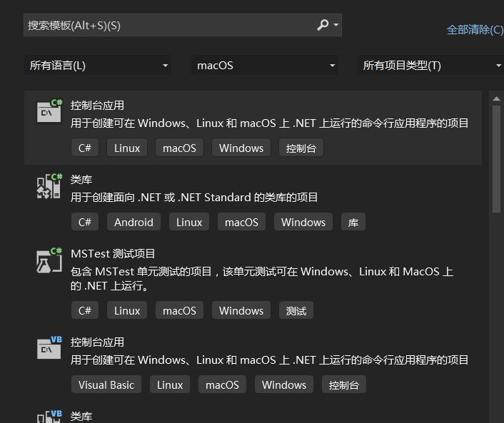Select the C# 控制台应用 template title
Viewport: 504px width, 423px height.
pyautogui.click(x=97, y=106)
